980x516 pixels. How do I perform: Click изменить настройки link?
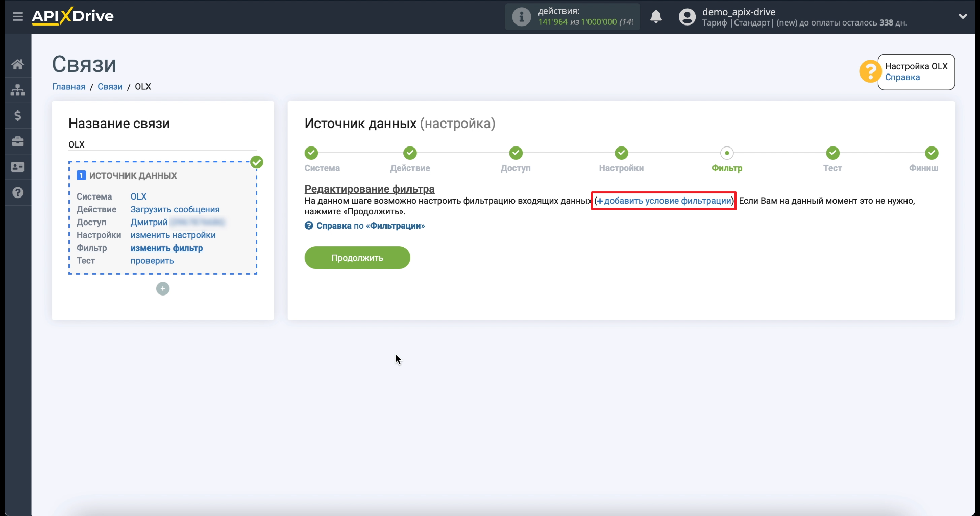coord(173,235)
